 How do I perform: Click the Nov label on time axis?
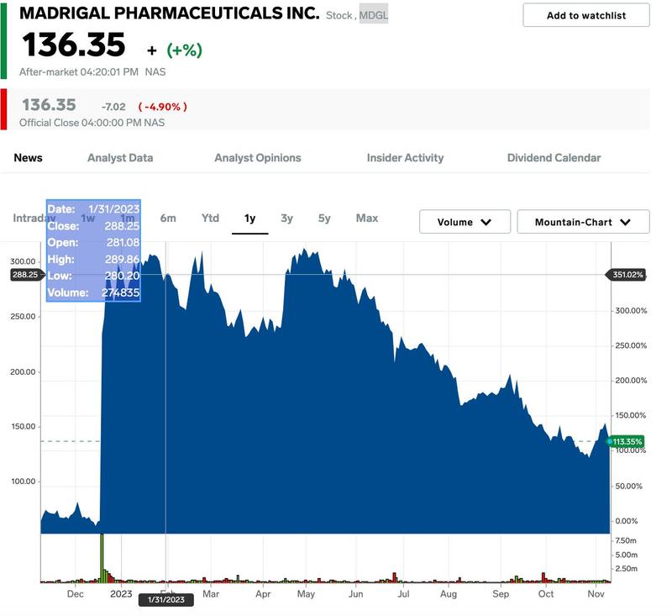tap(596, 594)
